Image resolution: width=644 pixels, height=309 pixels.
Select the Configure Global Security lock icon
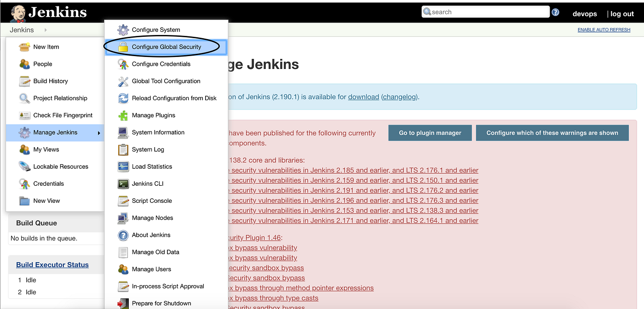coord(122,46)
